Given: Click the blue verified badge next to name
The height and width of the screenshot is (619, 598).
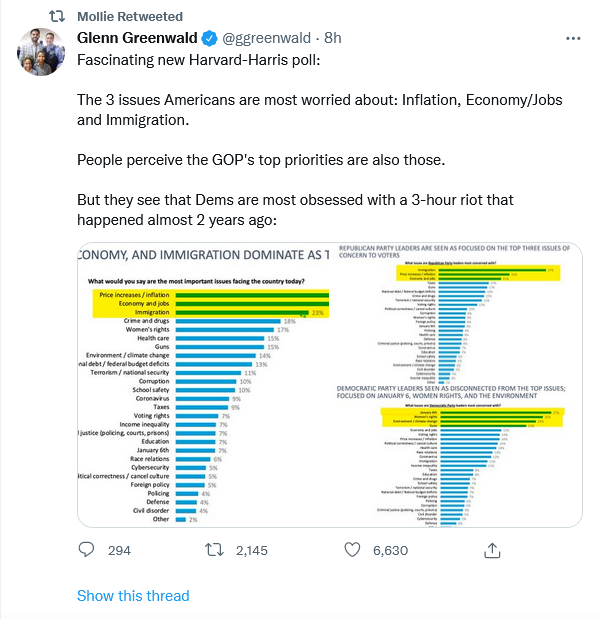Looking at the screenshot, I should (x=209, y=38).
